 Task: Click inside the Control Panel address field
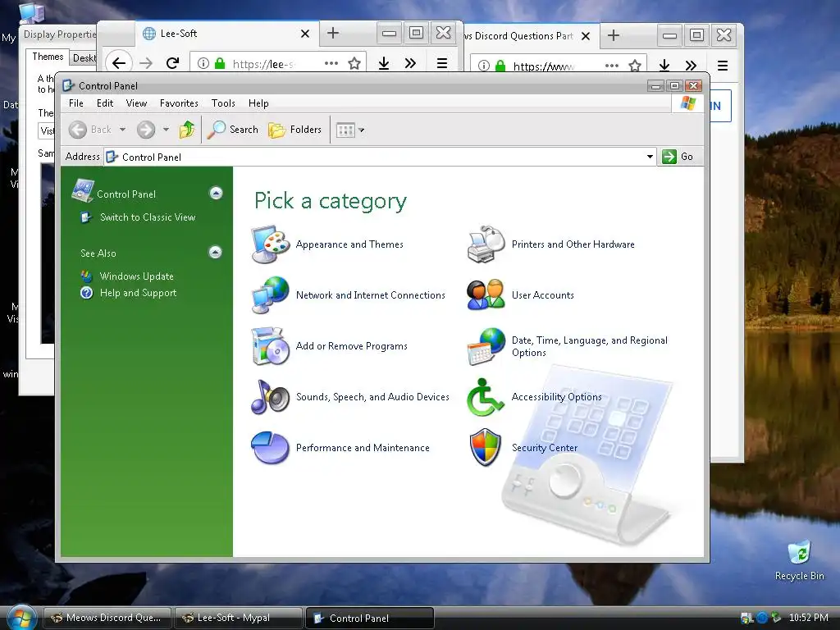[375, 157]
